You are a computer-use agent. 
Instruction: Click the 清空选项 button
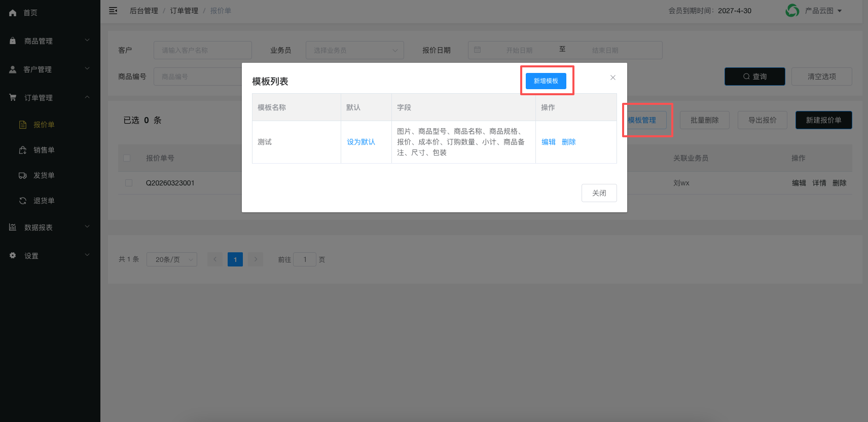822,76
